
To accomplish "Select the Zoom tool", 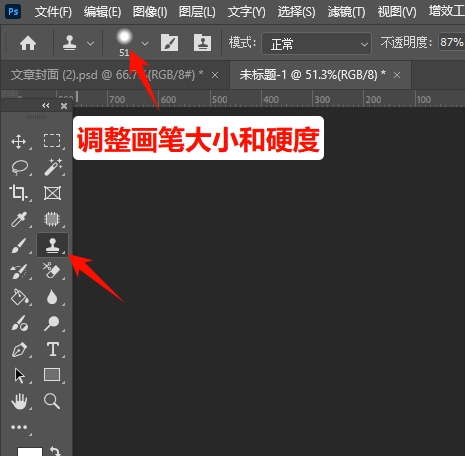I will coord(52,401).
